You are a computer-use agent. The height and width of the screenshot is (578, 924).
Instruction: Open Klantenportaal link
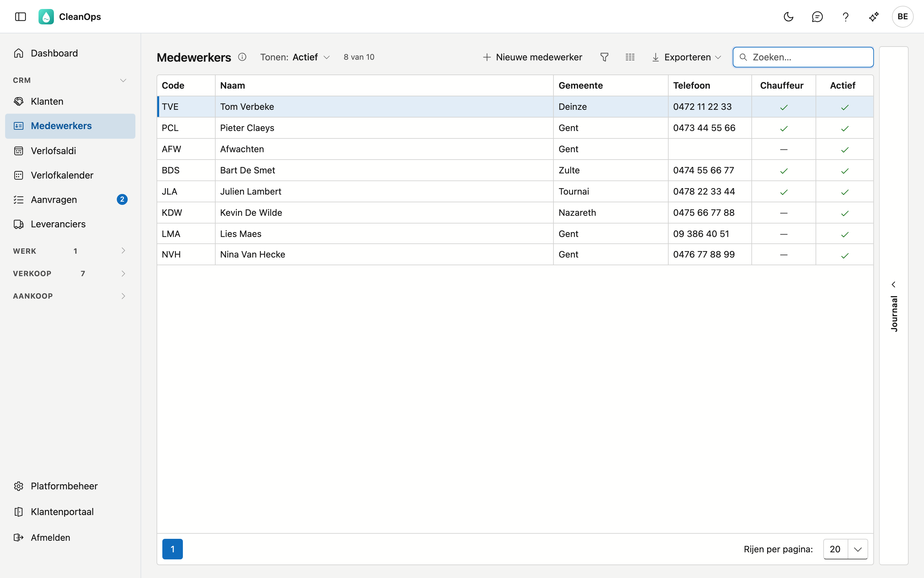click(x=70, y=512)
